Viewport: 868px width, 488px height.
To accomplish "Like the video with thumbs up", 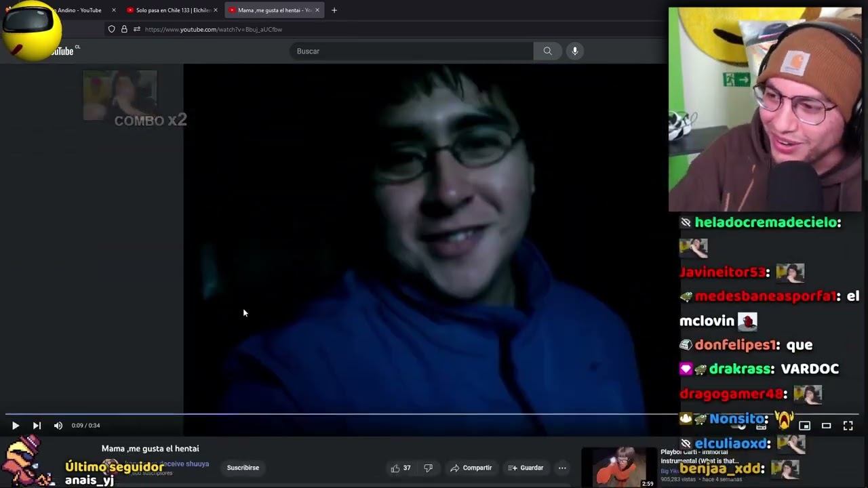I will click(x=401, y=468).
